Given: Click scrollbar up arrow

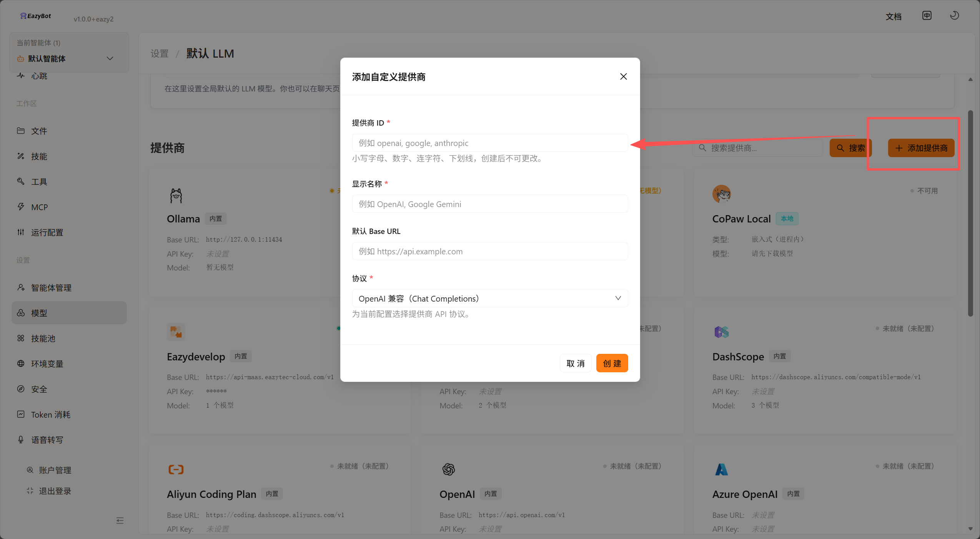Looking at the screenshot, I should 970,80.
